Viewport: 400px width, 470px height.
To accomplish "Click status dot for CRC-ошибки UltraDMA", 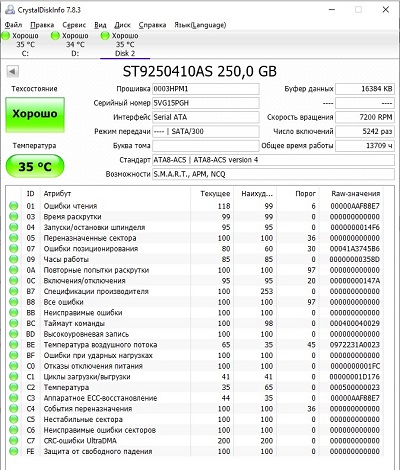I will click(x=14, y=441).
